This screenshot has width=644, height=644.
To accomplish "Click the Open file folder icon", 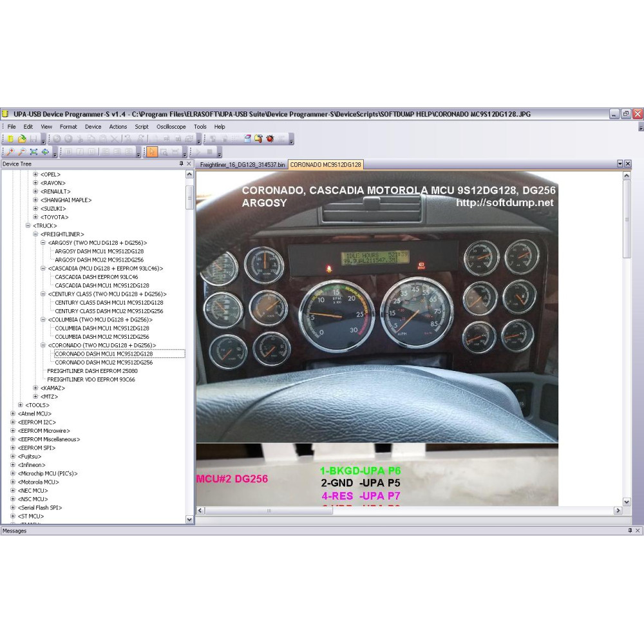I will coord(22,139).
